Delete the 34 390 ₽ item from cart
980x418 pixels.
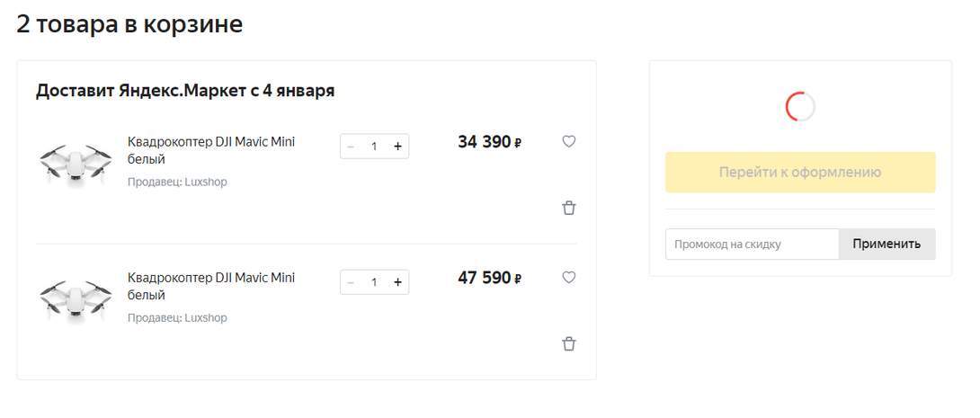(568, 208)
